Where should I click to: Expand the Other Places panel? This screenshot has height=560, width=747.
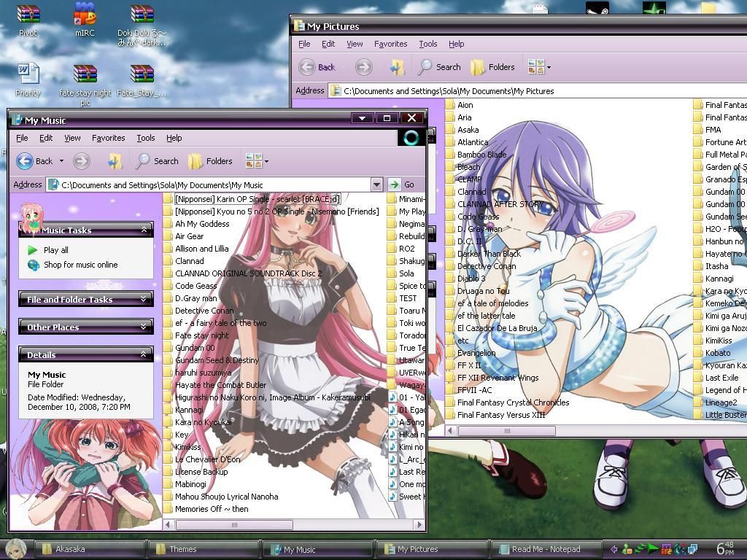(144, 327)
